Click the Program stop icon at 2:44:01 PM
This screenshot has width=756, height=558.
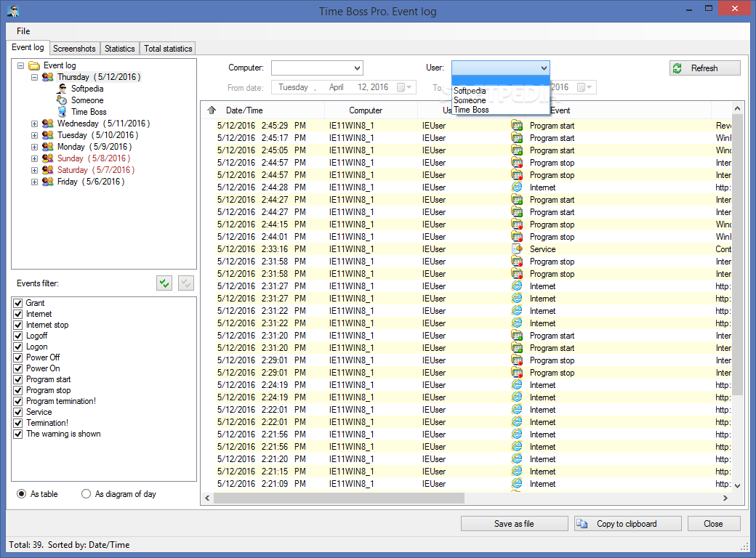tap(517, 237)
